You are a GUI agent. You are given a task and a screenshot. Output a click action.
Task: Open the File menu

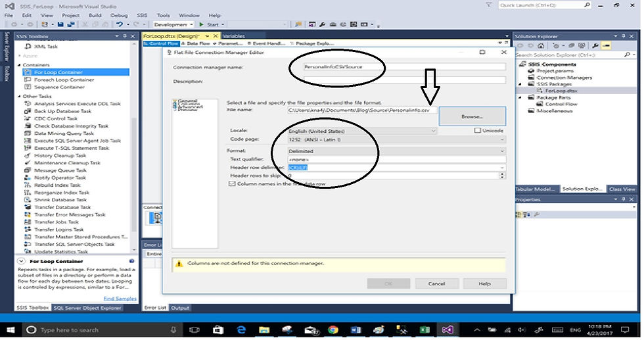point(9,15)
